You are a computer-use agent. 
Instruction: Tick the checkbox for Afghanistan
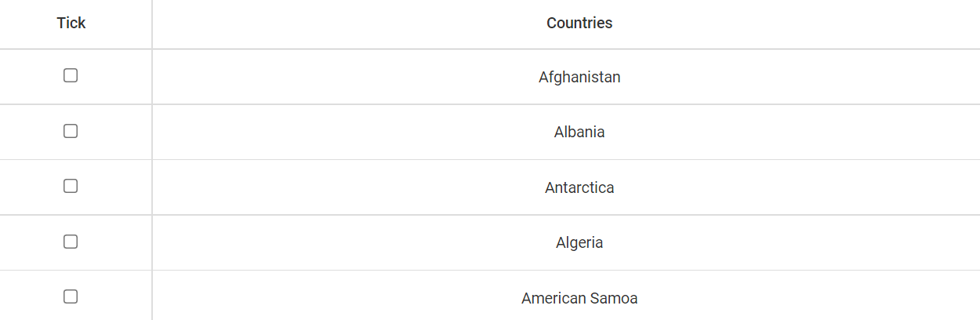tap(71, 76)
